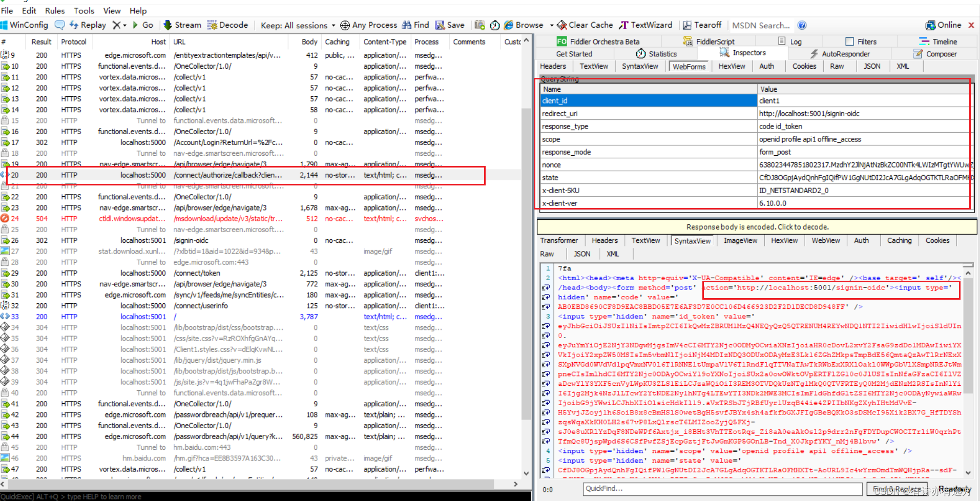The width and height of the screenshot is (980, 501).
Task: Click the comment speech bubble icon
Action: (x=60, y=25)
